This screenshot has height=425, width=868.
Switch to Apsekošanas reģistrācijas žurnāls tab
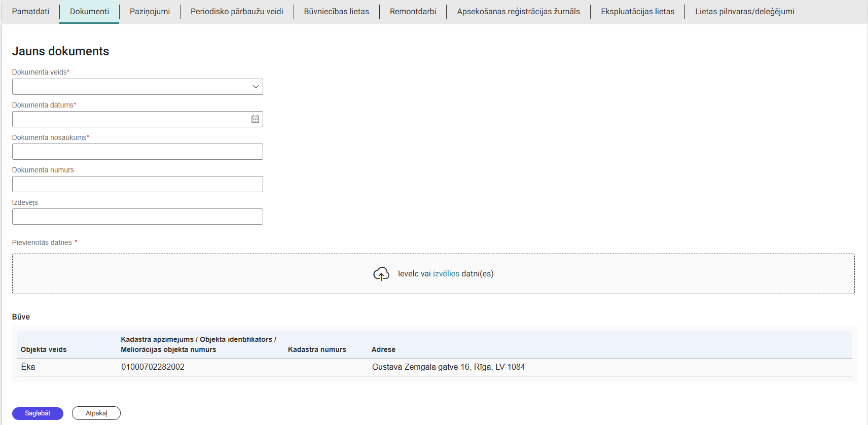click(518, 12)
